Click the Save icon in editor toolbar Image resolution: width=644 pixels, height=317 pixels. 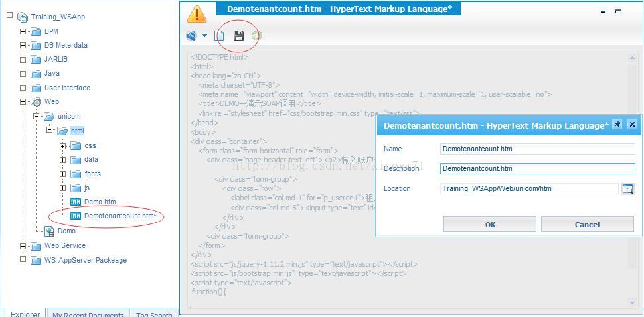[x=238, y=36]
